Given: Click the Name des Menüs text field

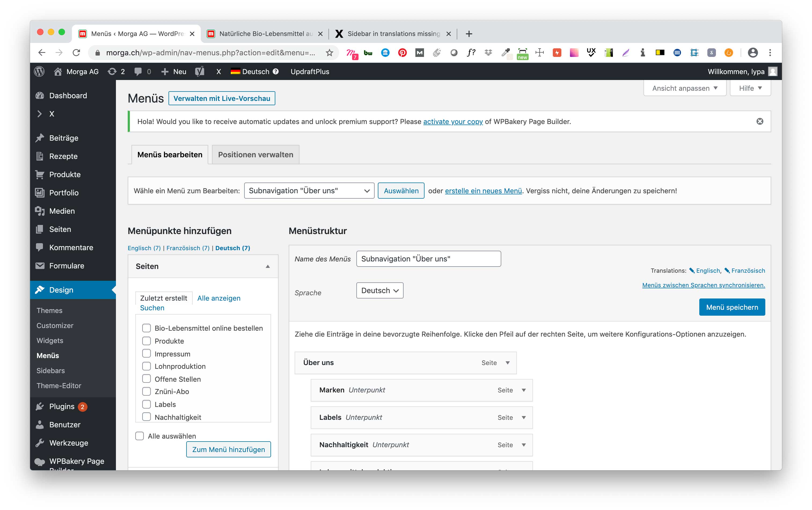Looking at the screenshot, I should point(428,259).
